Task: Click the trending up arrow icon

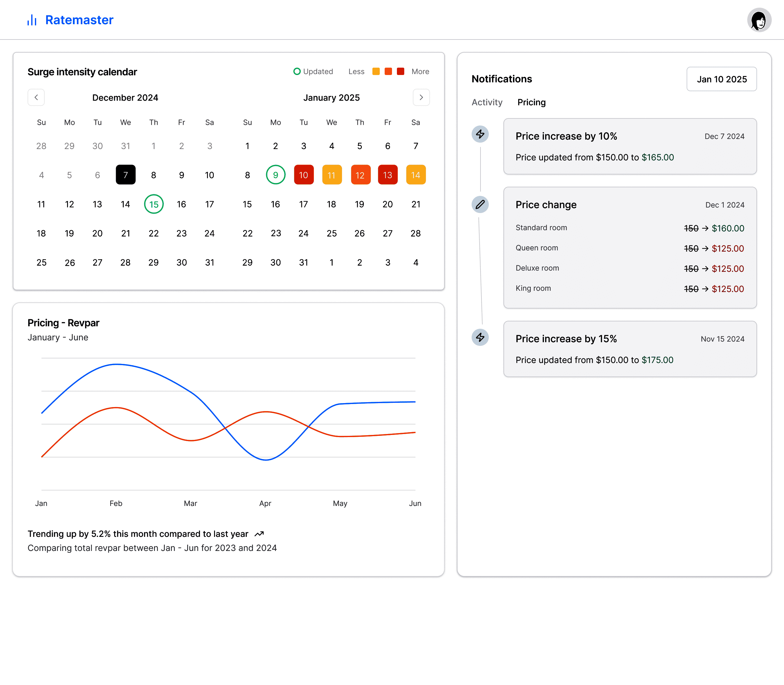Action: (259, 534)
